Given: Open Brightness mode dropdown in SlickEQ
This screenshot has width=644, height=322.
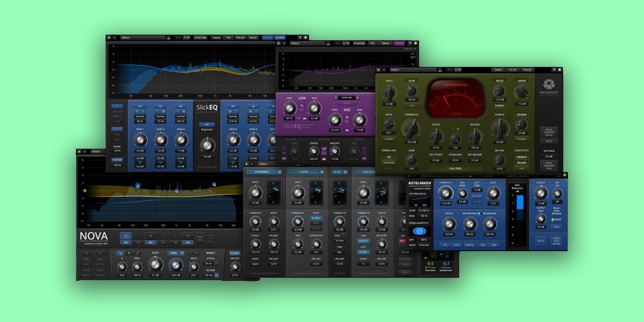Looking at the screenshot, I should pos(207,130).
